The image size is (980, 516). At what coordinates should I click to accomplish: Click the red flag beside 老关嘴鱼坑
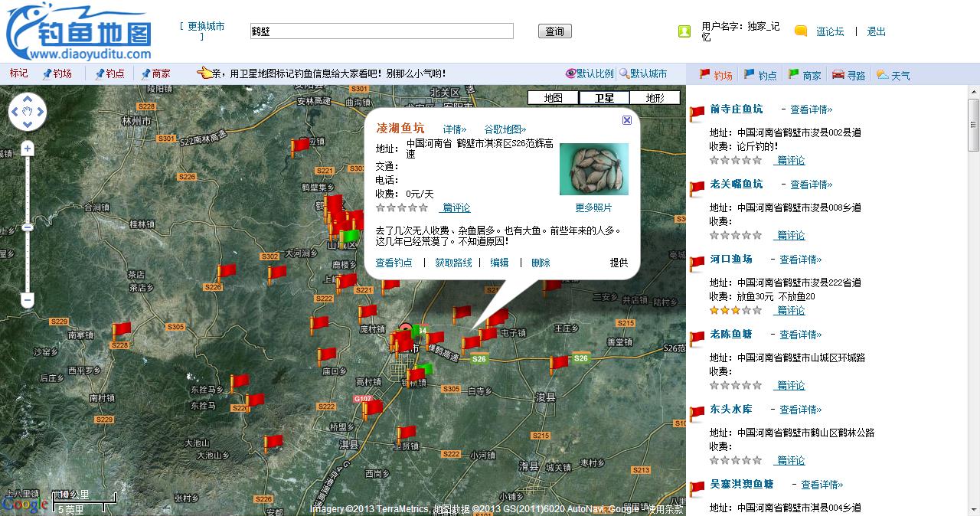697,189
